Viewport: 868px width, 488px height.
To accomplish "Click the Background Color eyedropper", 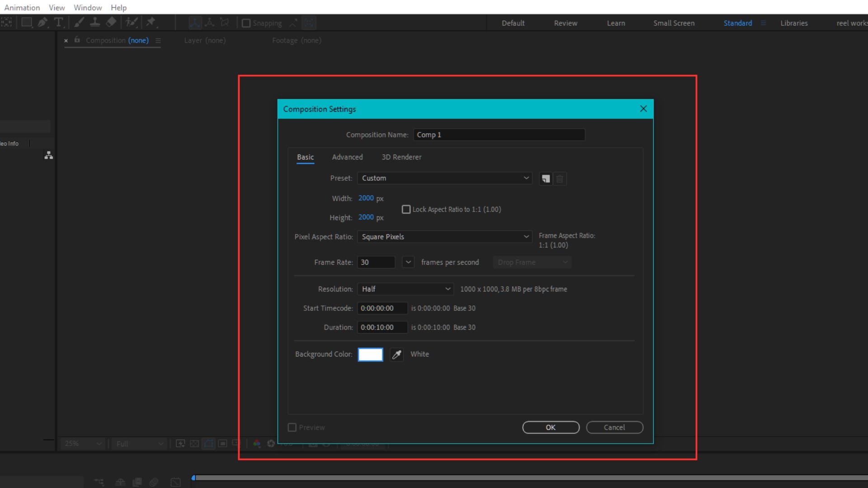I will 396,354.
